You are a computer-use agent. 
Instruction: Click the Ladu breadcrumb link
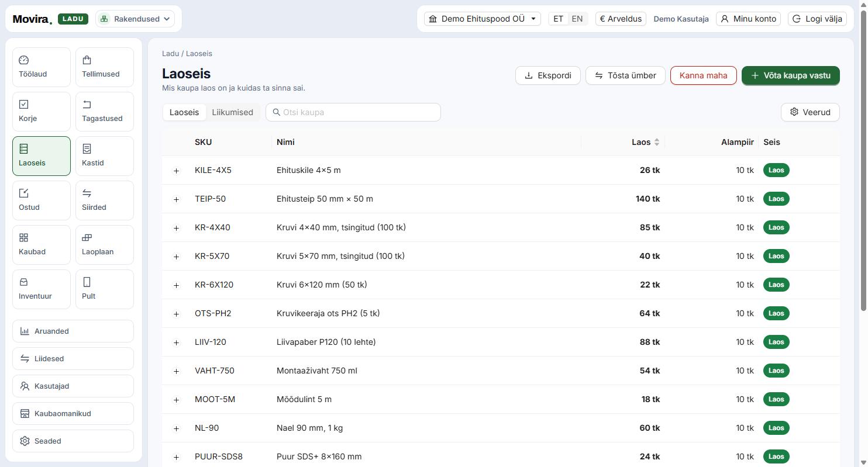click(x=170, y=53)
